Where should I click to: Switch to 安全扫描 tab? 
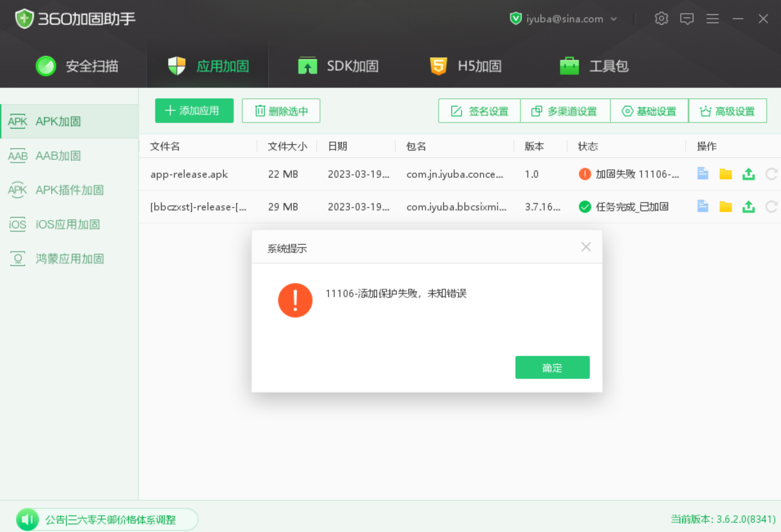[x=77, y=66]
